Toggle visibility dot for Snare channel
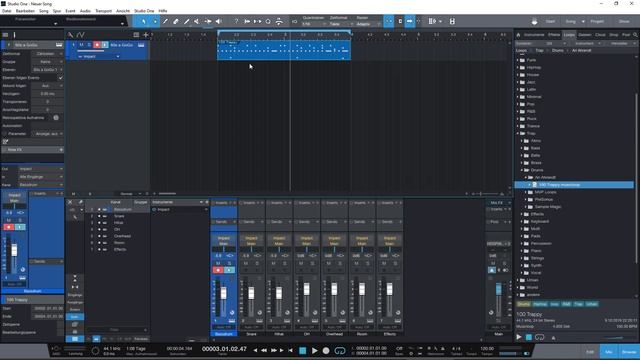Image resolution: width=640 pixels, height=360 pixels. coord(99,216)
